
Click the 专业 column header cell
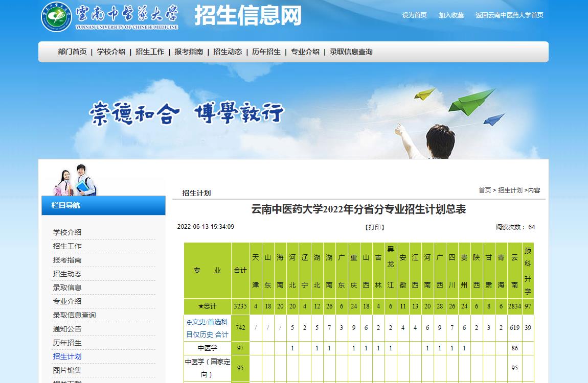[x=208, y=270]
